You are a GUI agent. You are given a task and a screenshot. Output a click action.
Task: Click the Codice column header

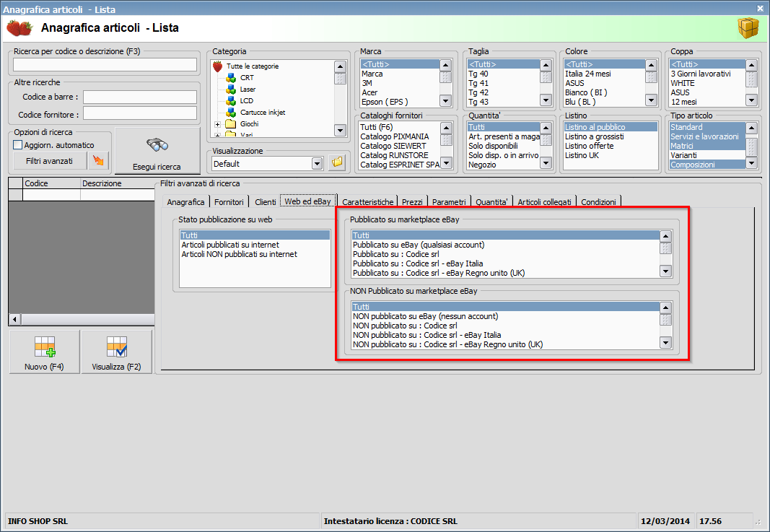pos(51,183)
